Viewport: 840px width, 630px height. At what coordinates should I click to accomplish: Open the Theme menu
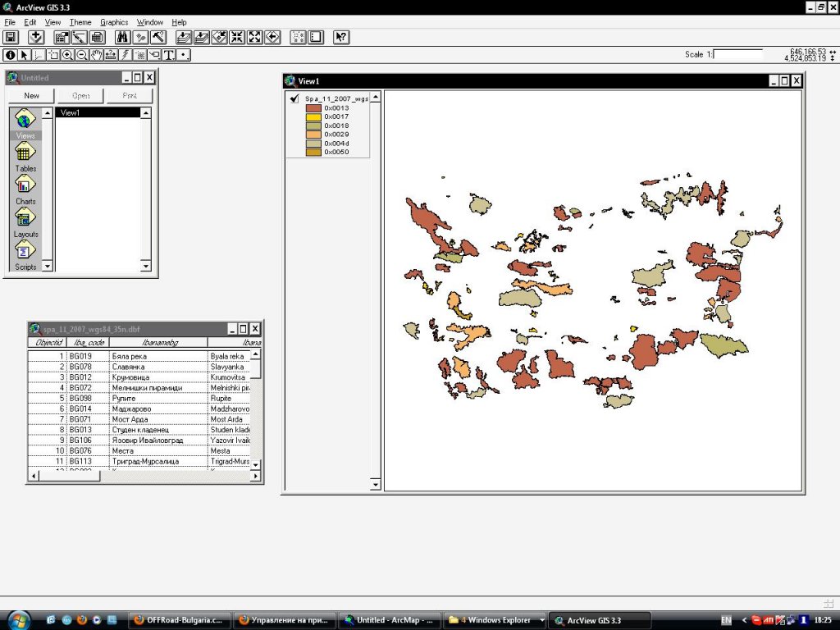point(80,22)
